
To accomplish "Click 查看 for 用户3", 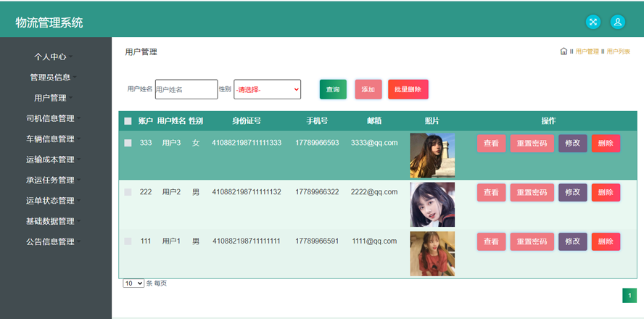I will (491, 144).
